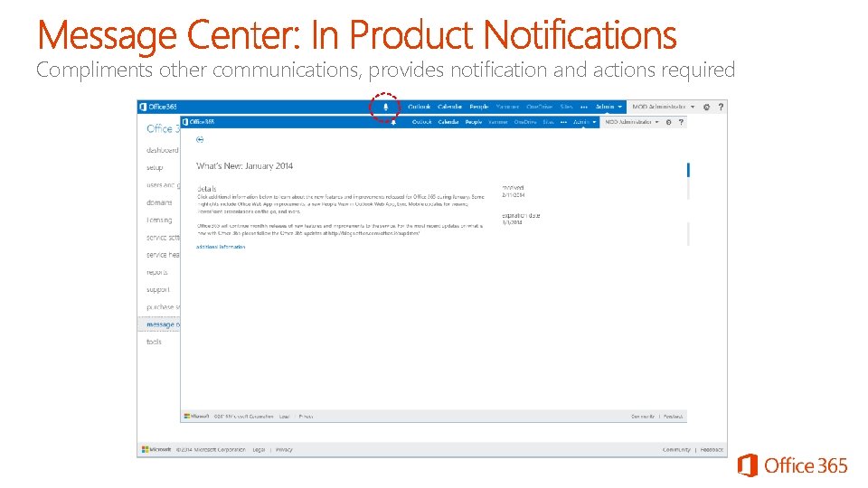The image size is (868, 488).
Task: Click Feedback in the front window footer
Action: (673, 416)
